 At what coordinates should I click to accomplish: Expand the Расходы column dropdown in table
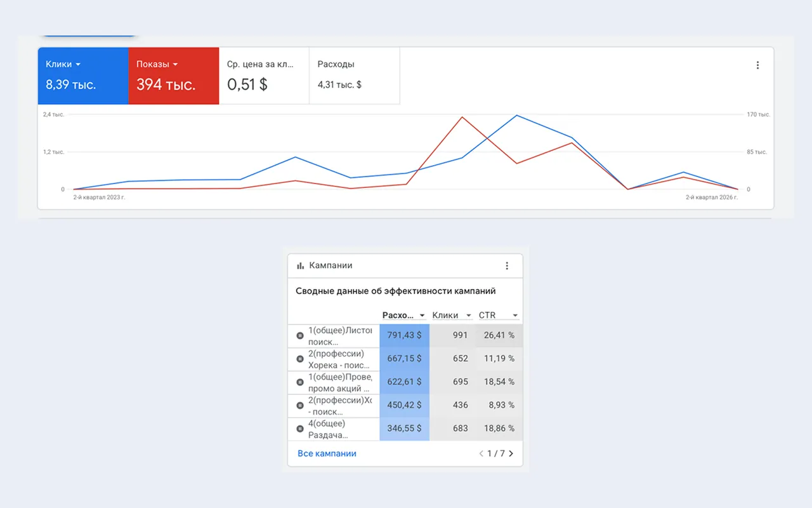[x=422, y=316]
